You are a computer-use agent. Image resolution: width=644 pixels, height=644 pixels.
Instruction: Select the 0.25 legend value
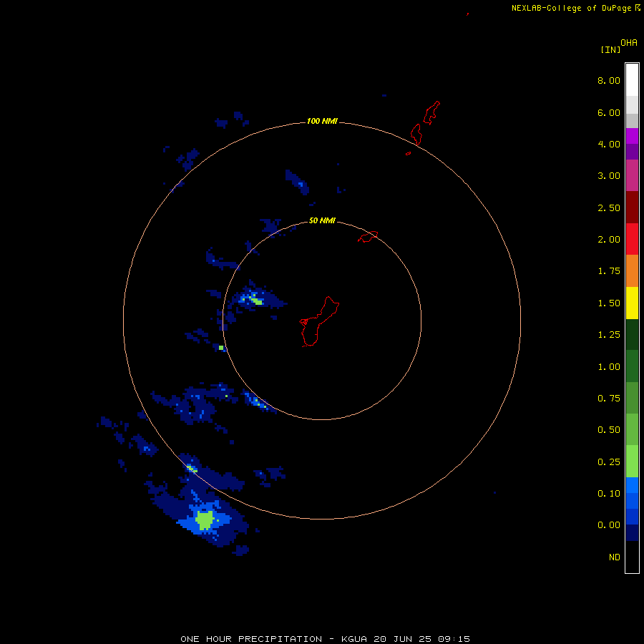609,462
